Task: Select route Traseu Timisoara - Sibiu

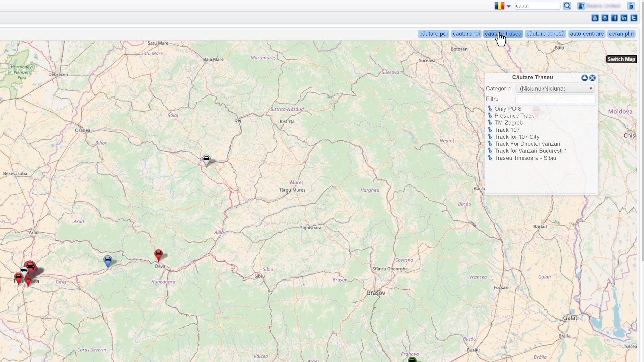Action: coord(525,158)
